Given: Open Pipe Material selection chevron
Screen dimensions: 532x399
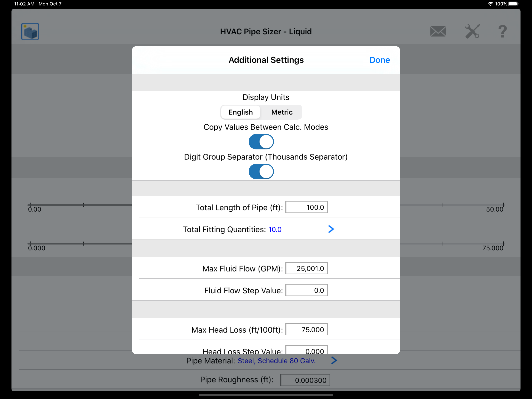Looking at the screenshot, I should (334, 360).
